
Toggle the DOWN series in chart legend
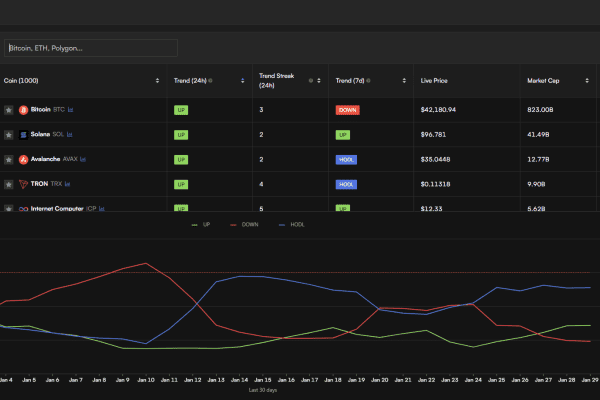click(244, 225)
